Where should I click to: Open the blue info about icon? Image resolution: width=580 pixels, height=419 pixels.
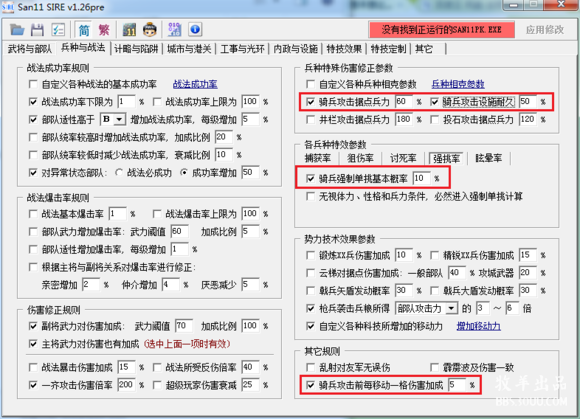point(195,30)
